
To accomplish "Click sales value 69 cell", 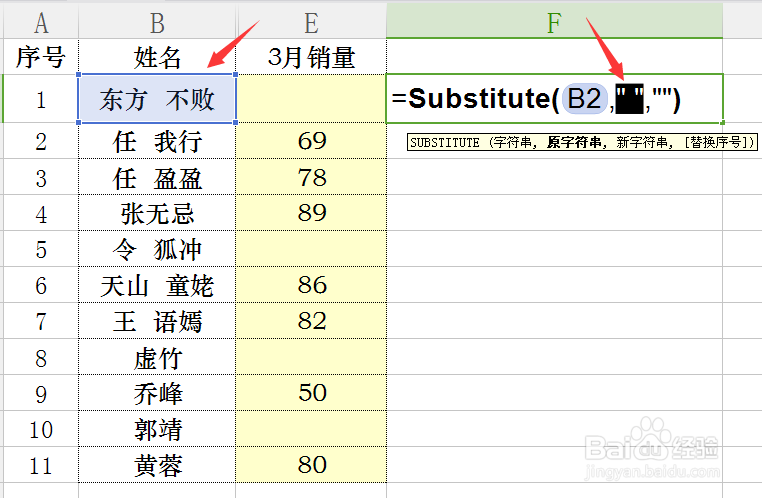I will [311, 141].
